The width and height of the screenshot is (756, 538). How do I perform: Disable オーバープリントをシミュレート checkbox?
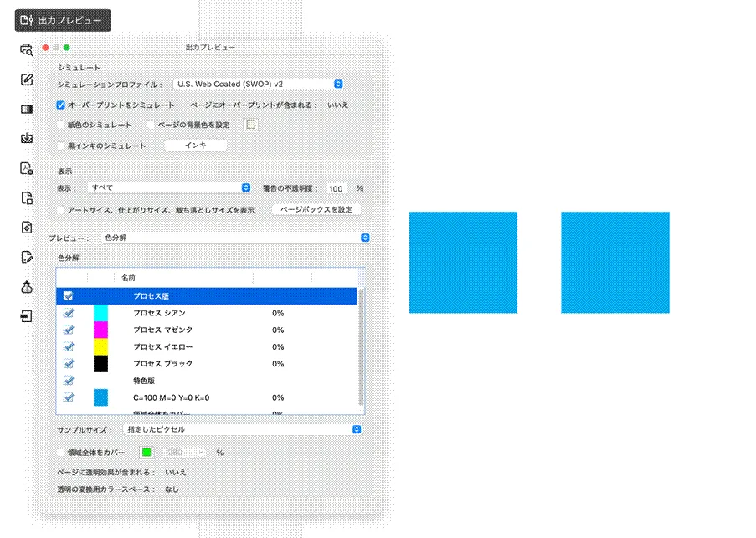[x=59, y=105]
